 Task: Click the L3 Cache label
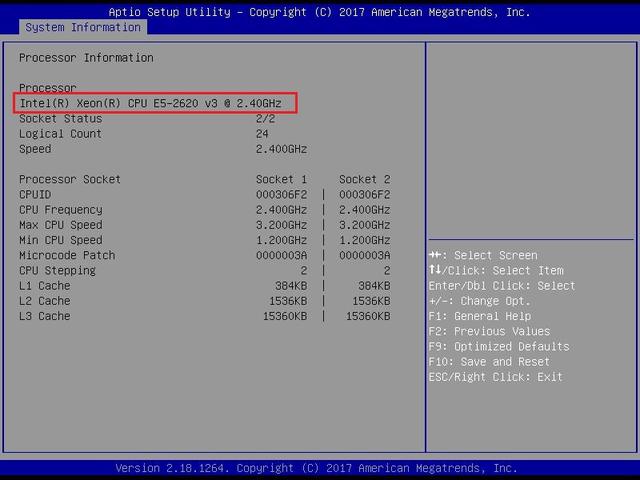[45, 316]
